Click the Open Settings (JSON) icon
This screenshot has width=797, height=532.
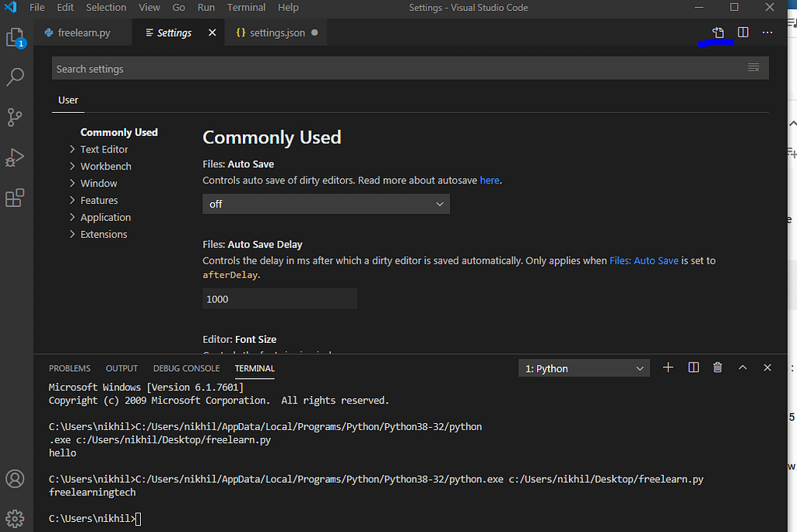(x=718, y=33)
